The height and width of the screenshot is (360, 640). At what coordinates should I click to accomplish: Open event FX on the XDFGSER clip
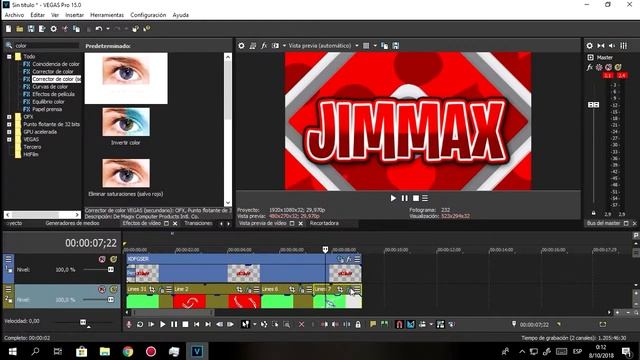tap(349, 259)
